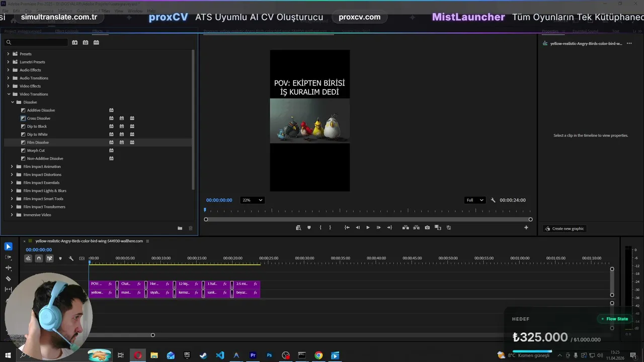Click the Program monitor playhead marker
Screen dimensions: 644x362
pyautogui.click(x=205, y=210)
